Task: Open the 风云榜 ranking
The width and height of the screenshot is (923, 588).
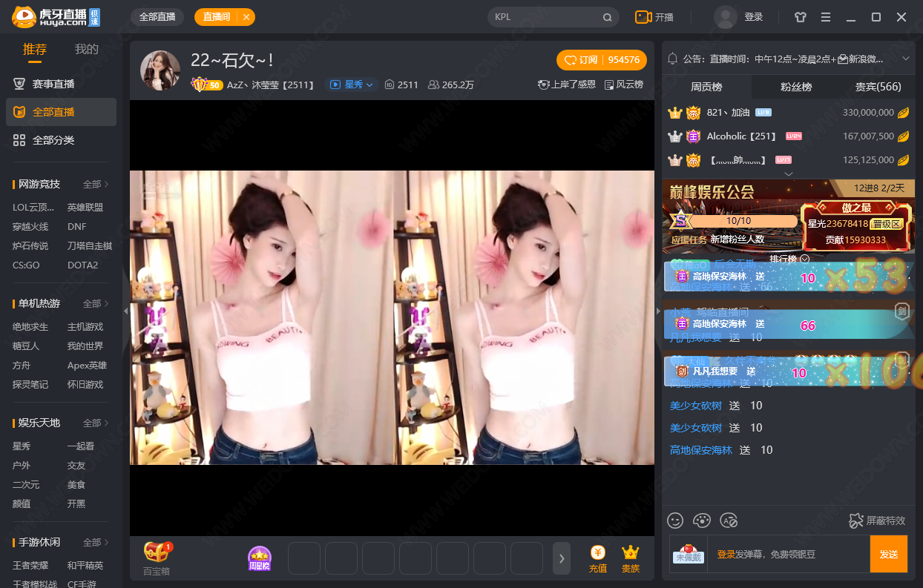Action: coord(624,85)
